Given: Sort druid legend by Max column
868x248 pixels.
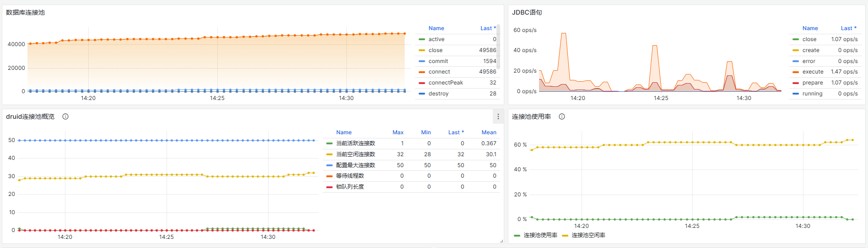Looking at the screenshot, I should 398,132.
